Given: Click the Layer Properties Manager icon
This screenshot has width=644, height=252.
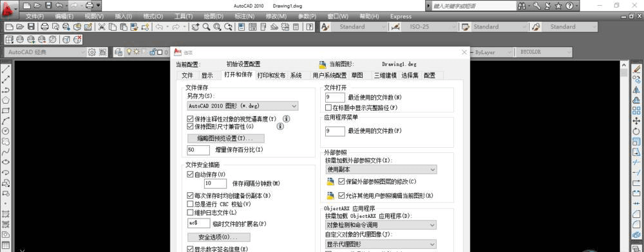Looking at the screenshot, I should point(118,52).
